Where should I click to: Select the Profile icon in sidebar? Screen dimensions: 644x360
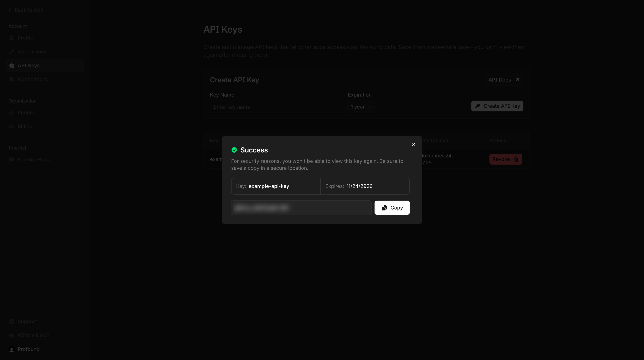tap(12, 38)
